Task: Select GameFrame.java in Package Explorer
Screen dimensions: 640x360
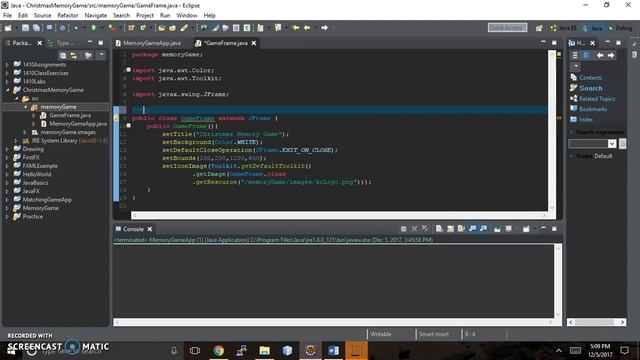Action: click(70, 116)
